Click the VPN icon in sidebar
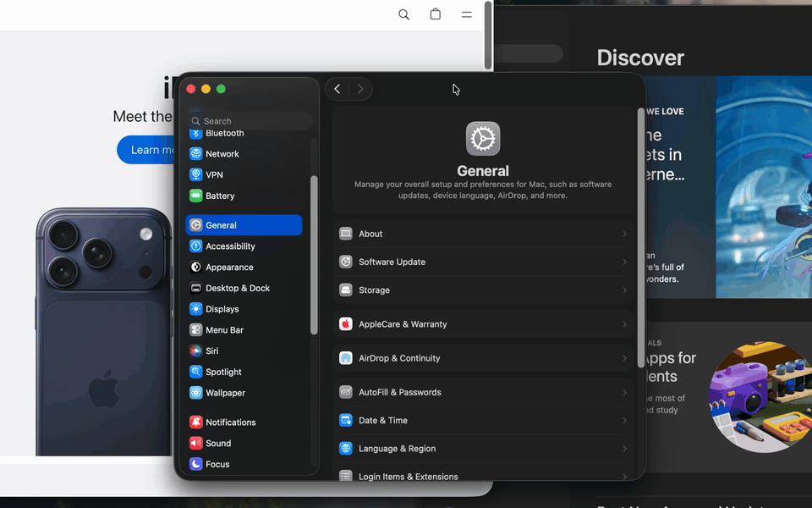Viewport: 812px width, 508px height. pyautogui.click(x=195, y=174)
